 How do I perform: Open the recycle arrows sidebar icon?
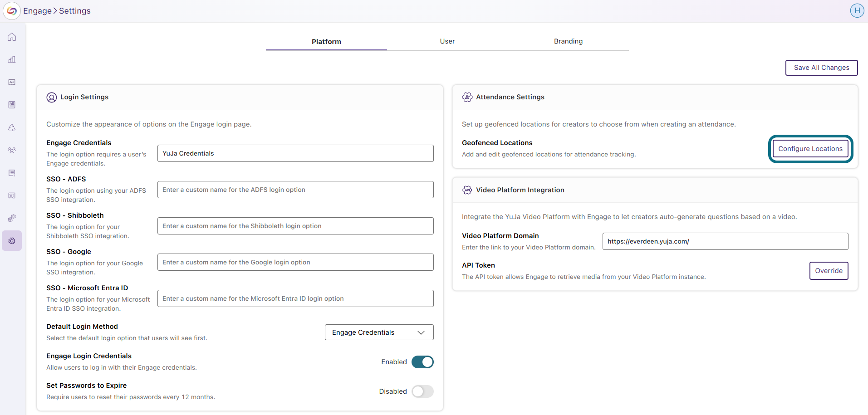pyautogui.click(x=12, y=127)
